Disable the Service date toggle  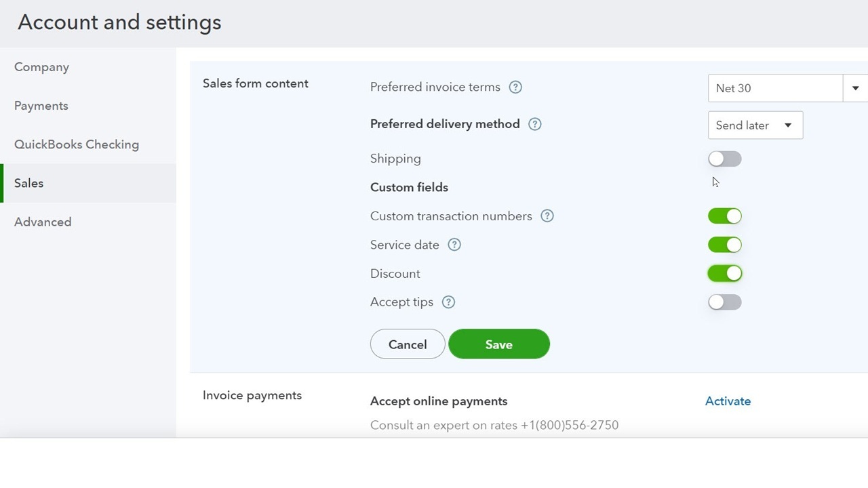[725, 245]
